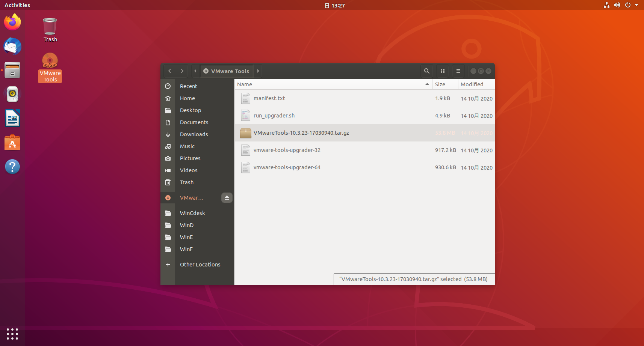This screenshot has height=346, width=644.
Task: Open the clock and calendar menu
Action: point(334,5)
